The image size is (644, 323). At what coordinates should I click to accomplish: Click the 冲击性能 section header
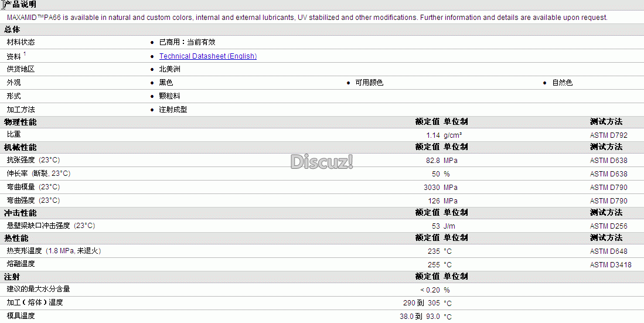coord(20,213)
